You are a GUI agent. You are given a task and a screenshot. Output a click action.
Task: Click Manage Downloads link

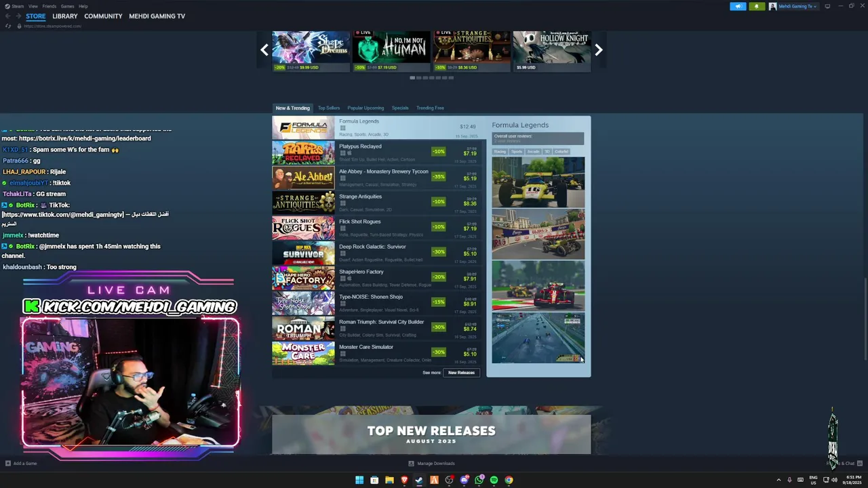[x=436, y=464]
